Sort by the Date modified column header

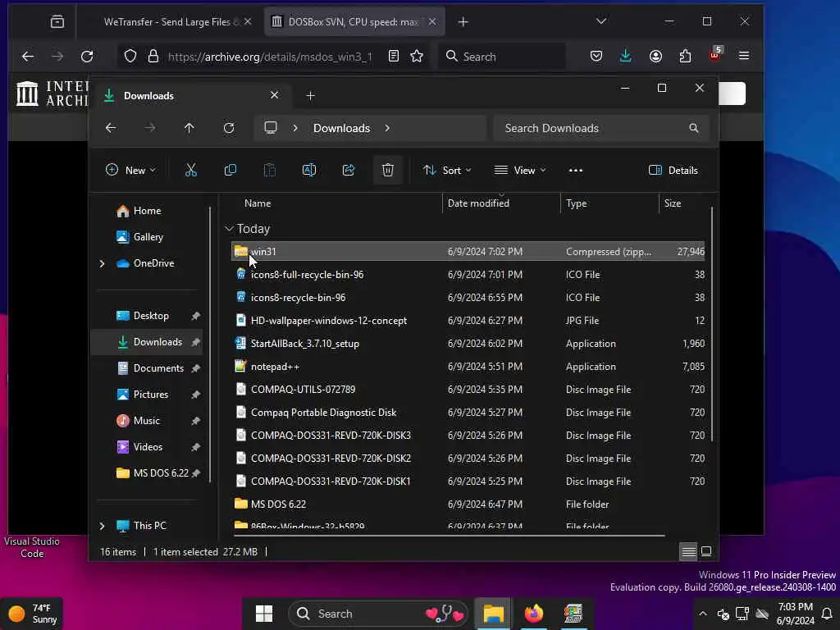(478, 203)
